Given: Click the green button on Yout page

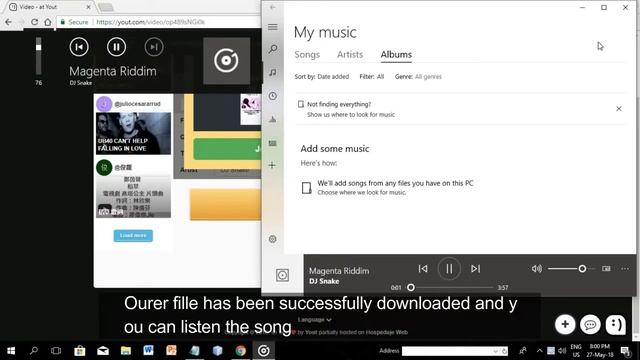Looking at the screenshot, I should [227, 149].
